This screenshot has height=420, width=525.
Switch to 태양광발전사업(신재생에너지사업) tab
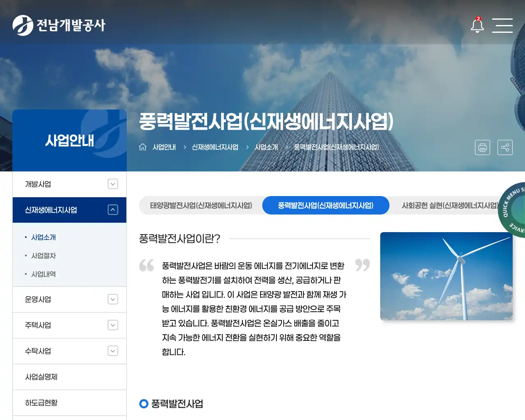tap(201, 205)
